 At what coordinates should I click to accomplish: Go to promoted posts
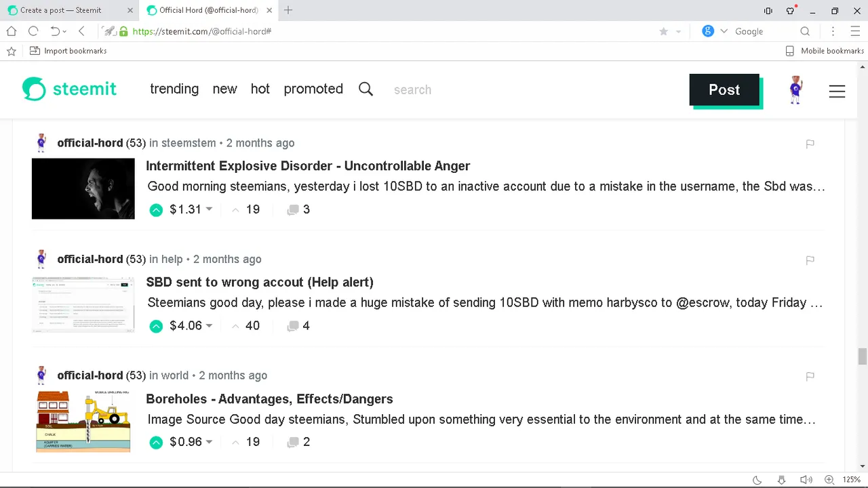point(313,89)
